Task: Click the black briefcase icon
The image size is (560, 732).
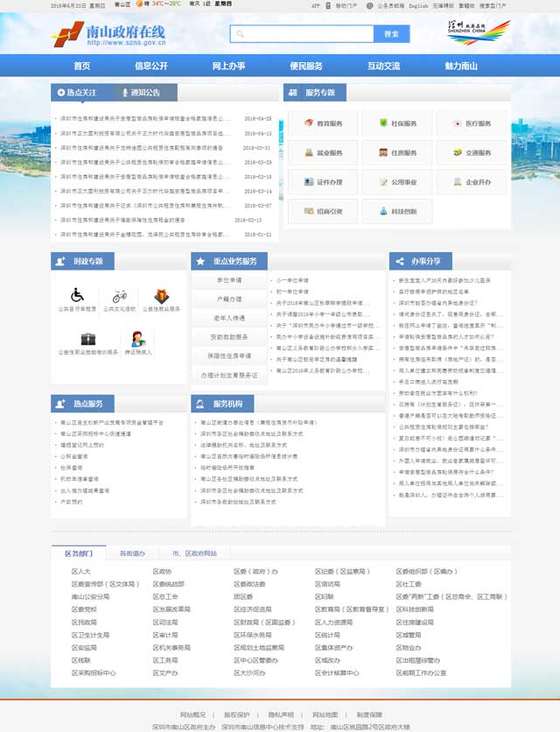Action: tap(87, 339)
